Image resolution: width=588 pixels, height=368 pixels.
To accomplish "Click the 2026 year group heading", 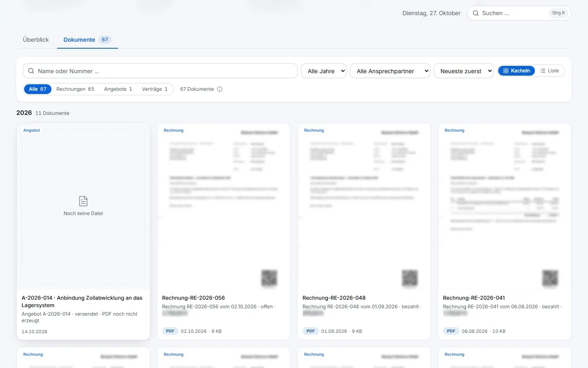I will pos(24,113).
